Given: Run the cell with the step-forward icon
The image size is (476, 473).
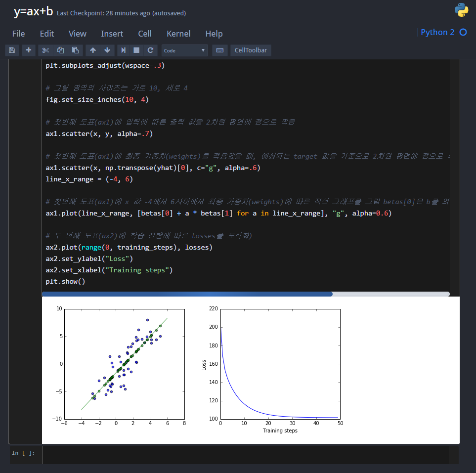Looking at the screenshot, I should pyautogui.click(x=123, y=50).
